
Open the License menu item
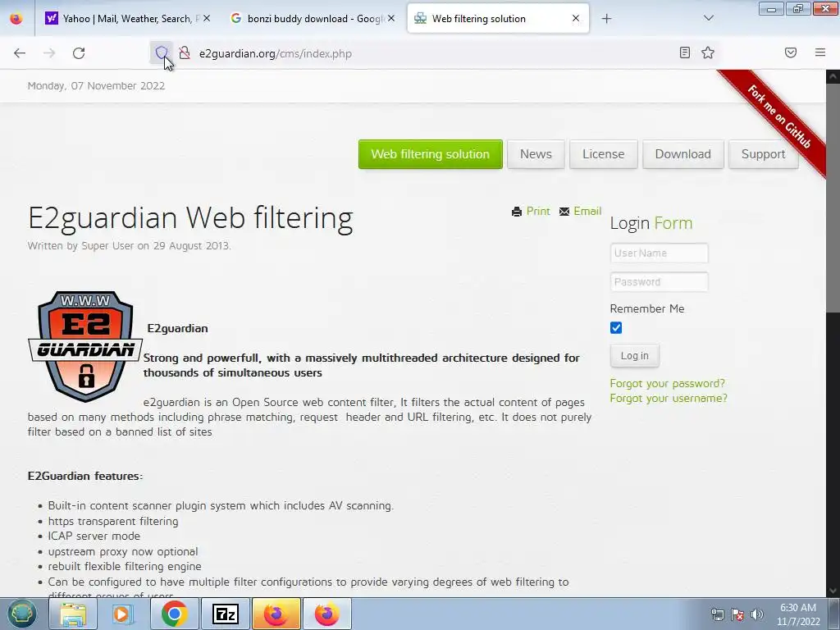coord(603,154)
